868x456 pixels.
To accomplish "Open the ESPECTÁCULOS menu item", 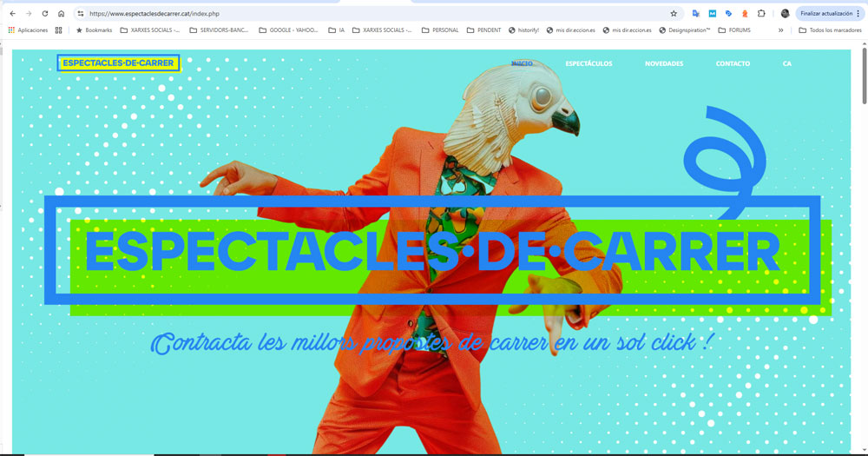I will click(x=589, y=63).
